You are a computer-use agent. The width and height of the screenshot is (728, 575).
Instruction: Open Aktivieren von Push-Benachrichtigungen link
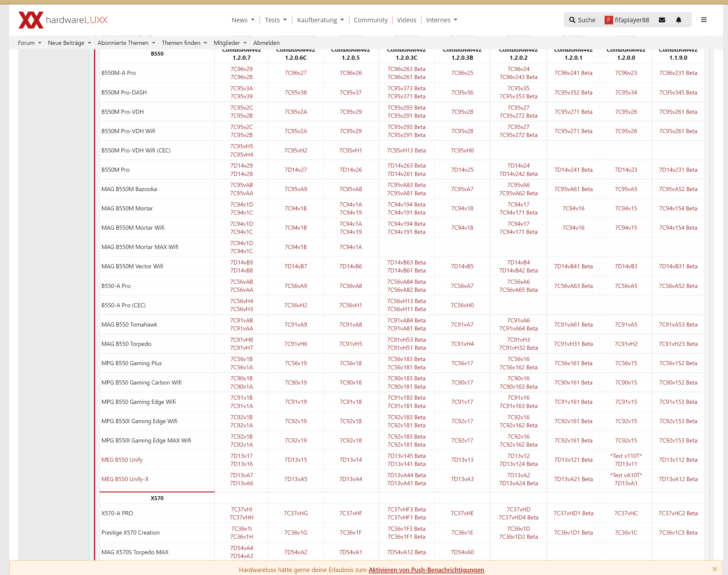coord(426,570)
